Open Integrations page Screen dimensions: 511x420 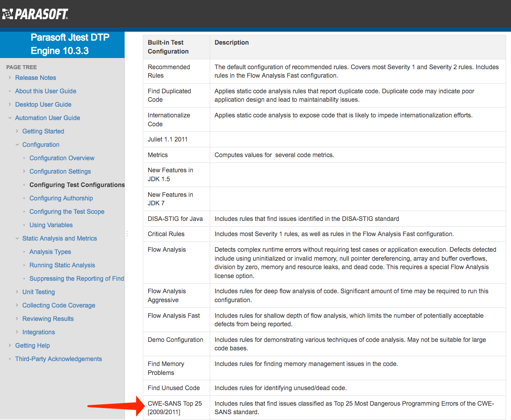(x=38, y=332)
